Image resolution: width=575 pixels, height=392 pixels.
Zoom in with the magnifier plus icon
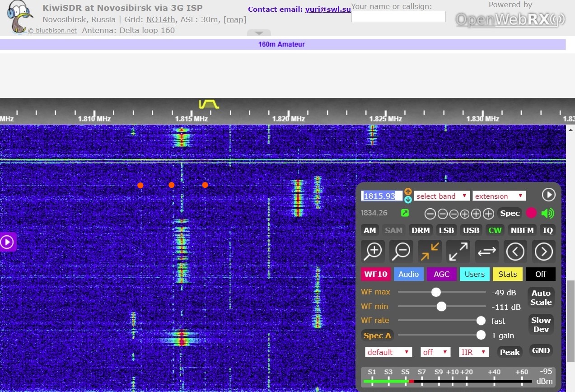(x=373, y=251)
